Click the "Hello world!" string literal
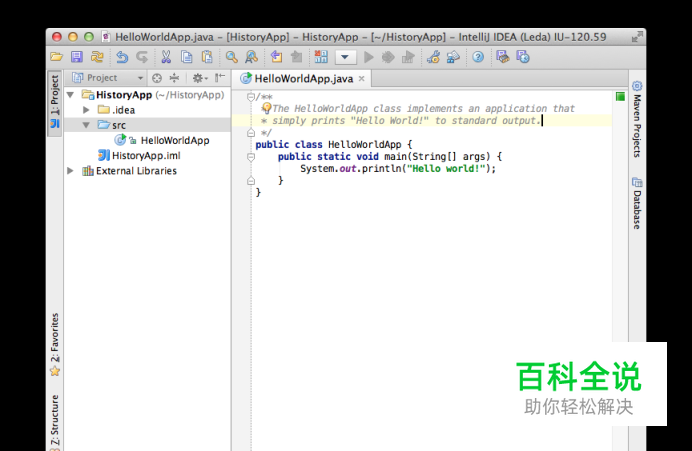 pos(446,169)
